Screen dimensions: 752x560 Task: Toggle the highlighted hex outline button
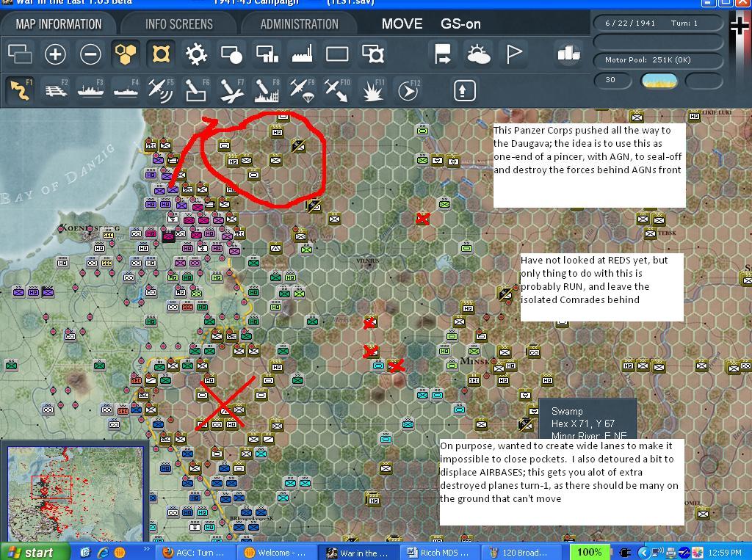tap(161, 54)
